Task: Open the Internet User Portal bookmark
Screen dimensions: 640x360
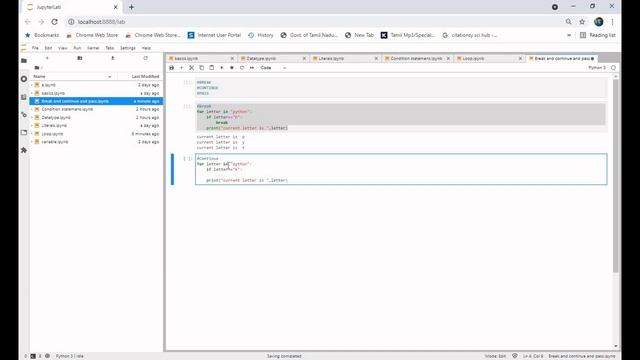Action: [214, 36]
